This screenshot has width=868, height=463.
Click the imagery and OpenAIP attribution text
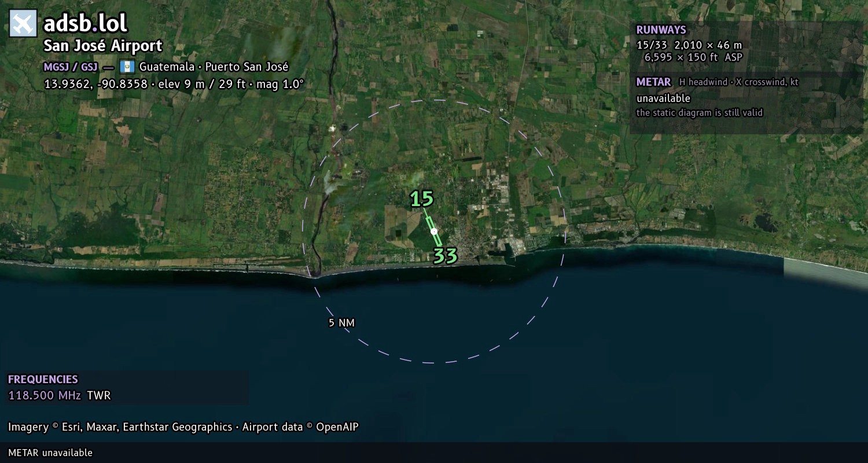(183, 427)
